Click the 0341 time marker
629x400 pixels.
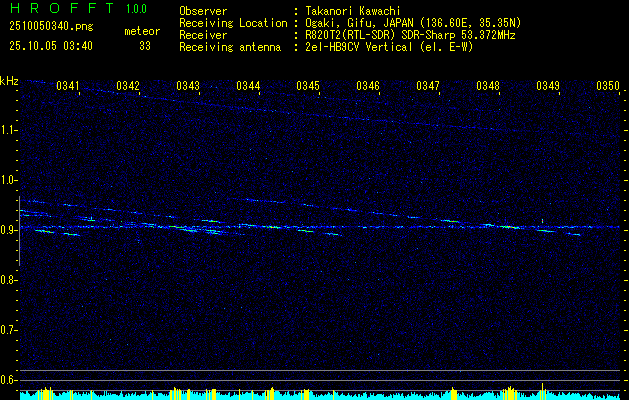pos(68,86)
